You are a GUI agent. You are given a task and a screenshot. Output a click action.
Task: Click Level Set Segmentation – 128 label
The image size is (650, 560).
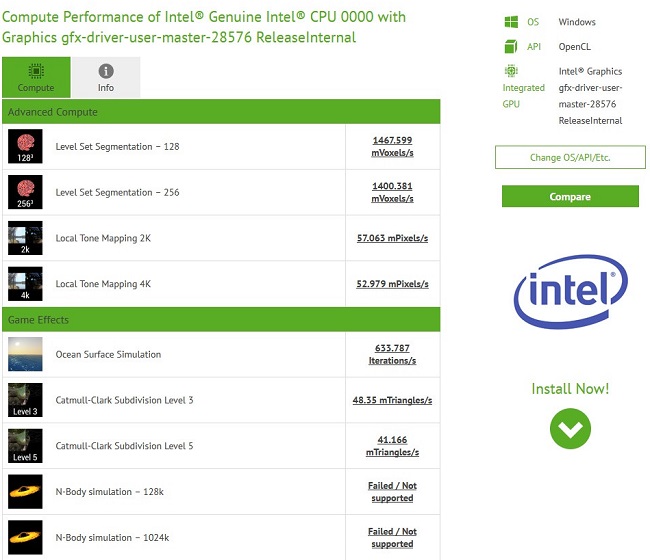[x=117, y=146]
